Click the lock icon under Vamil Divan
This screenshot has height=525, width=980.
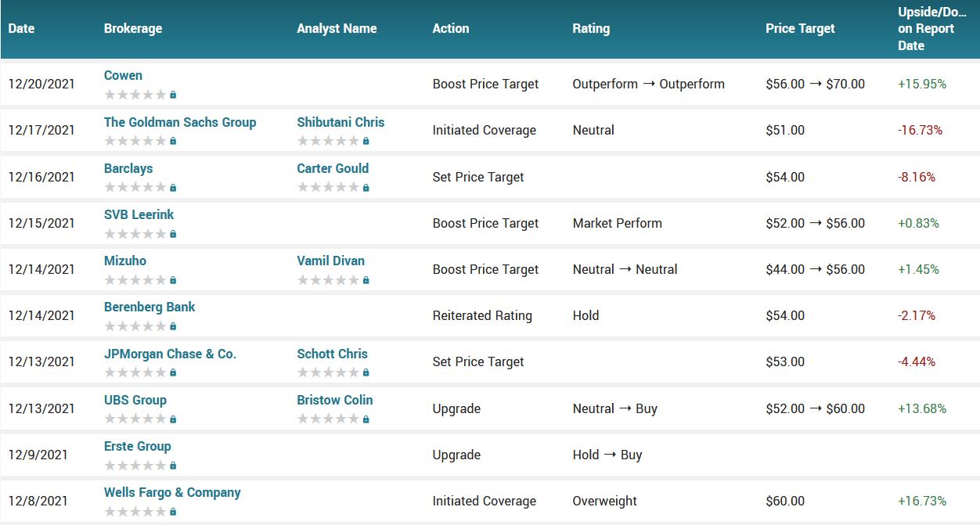coord(366,280)
